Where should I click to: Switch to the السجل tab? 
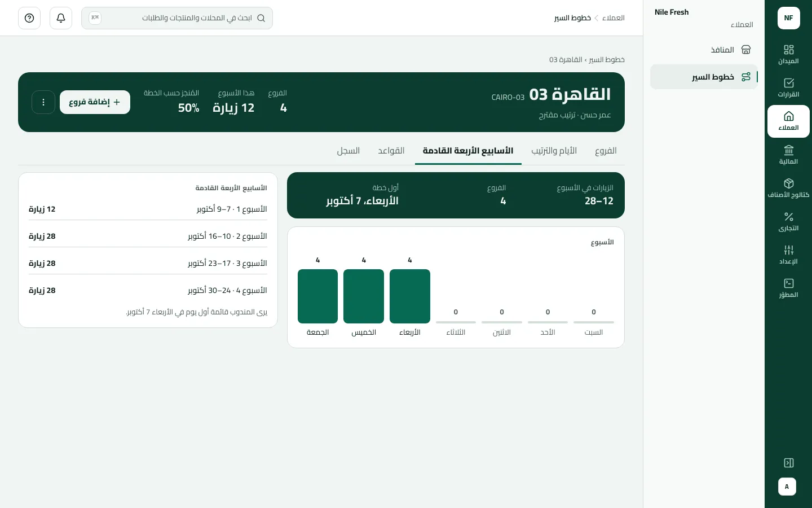click(348, 151)
